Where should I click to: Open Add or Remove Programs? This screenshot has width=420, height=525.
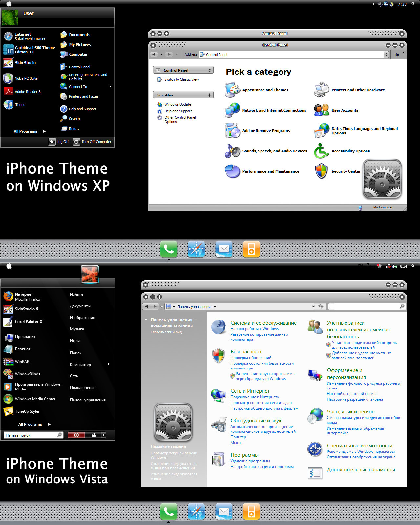[258, 131]
